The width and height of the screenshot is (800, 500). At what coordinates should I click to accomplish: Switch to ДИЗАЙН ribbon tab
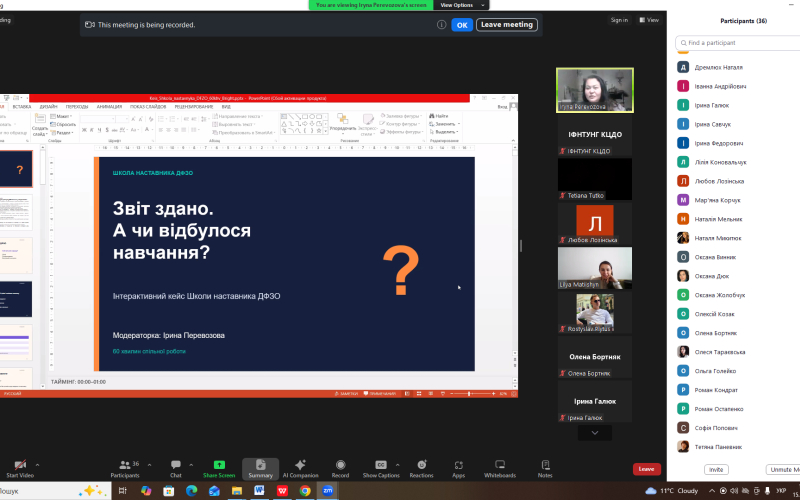(x=48, y=107)
